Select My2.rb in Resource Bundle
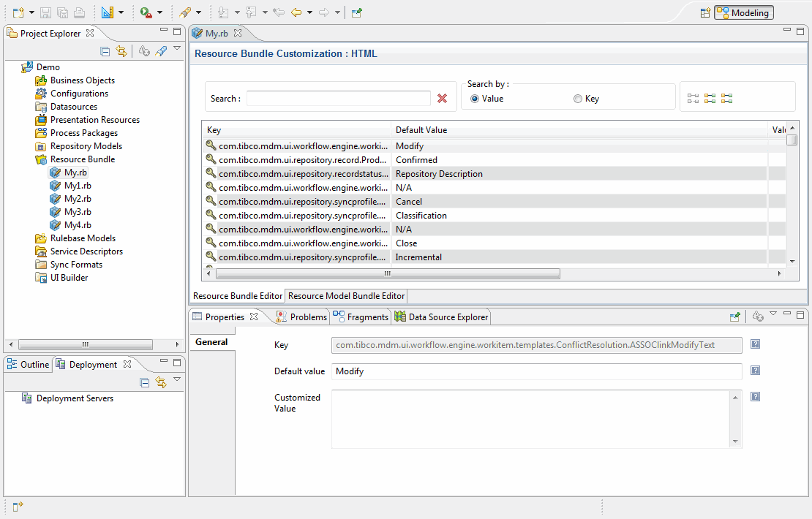Screen dimensions: 812x519 click(x=78, y=199)
